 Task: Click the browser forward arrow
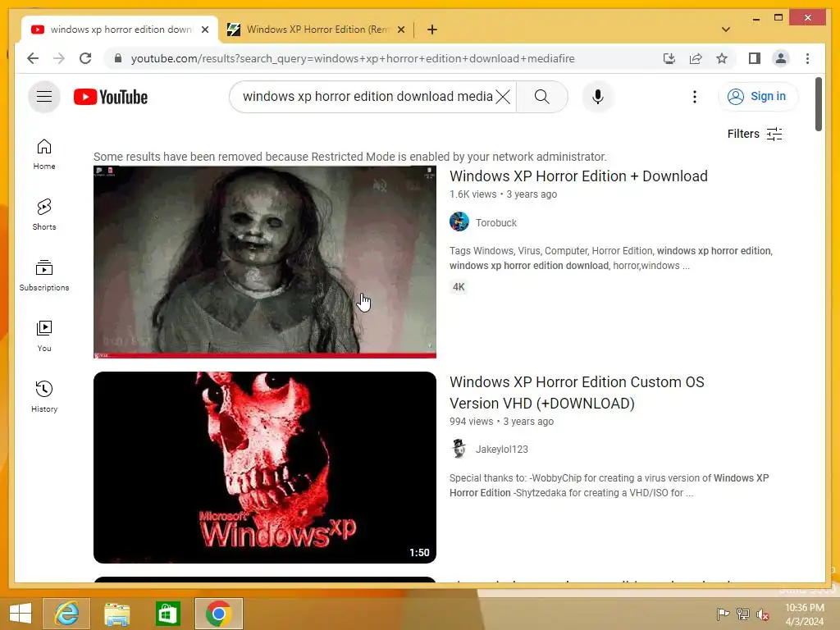59,58
